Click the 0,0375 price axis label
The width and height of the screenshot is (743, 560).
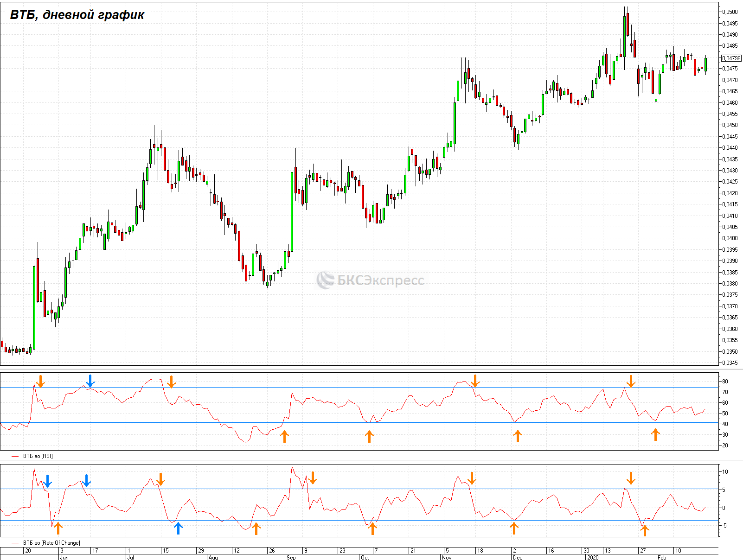pyautogui.click(x=730, y=295)
